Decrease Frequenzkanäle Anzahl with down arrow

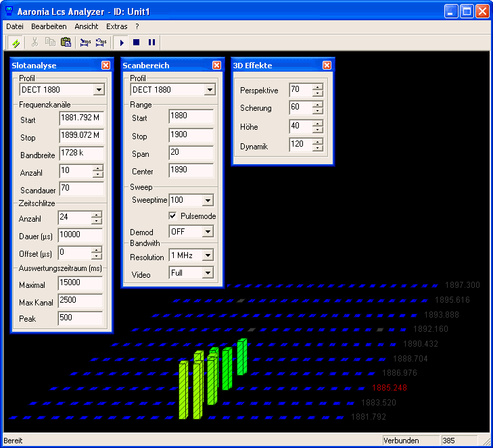(x=98, y=174)
